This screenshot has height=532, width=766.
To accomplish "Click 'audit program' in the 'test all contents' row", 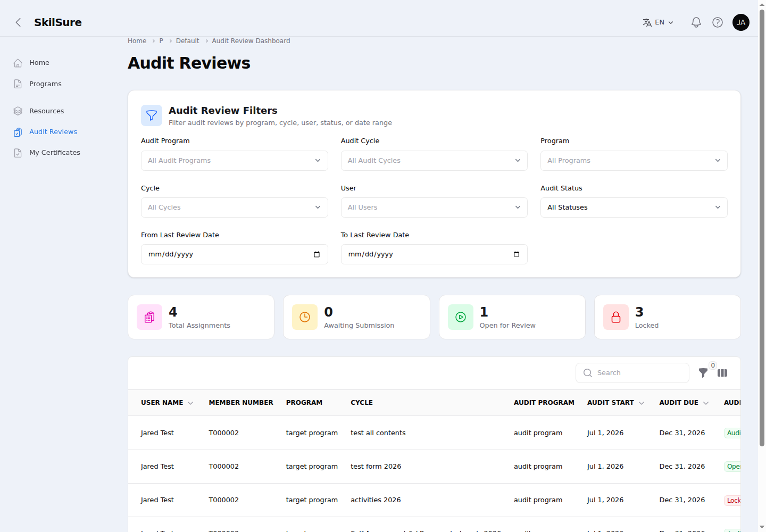I will [x=538, y=433].
